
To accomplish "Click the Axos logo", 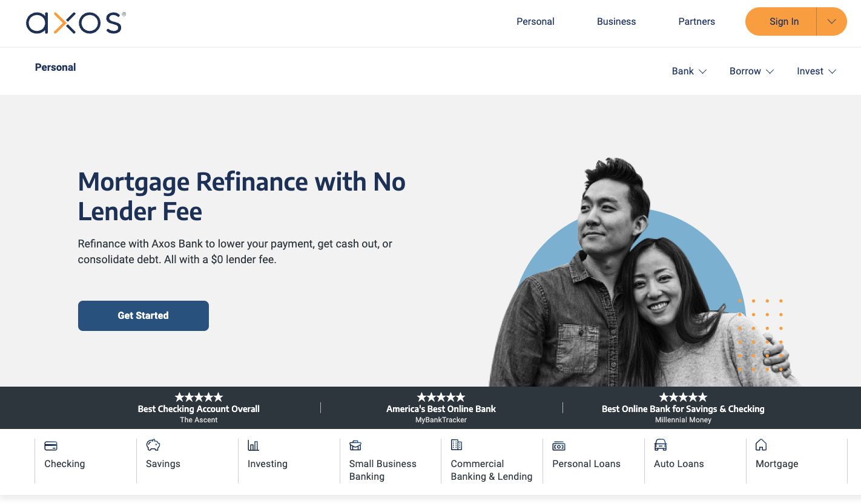I will [x=76, y=22].
